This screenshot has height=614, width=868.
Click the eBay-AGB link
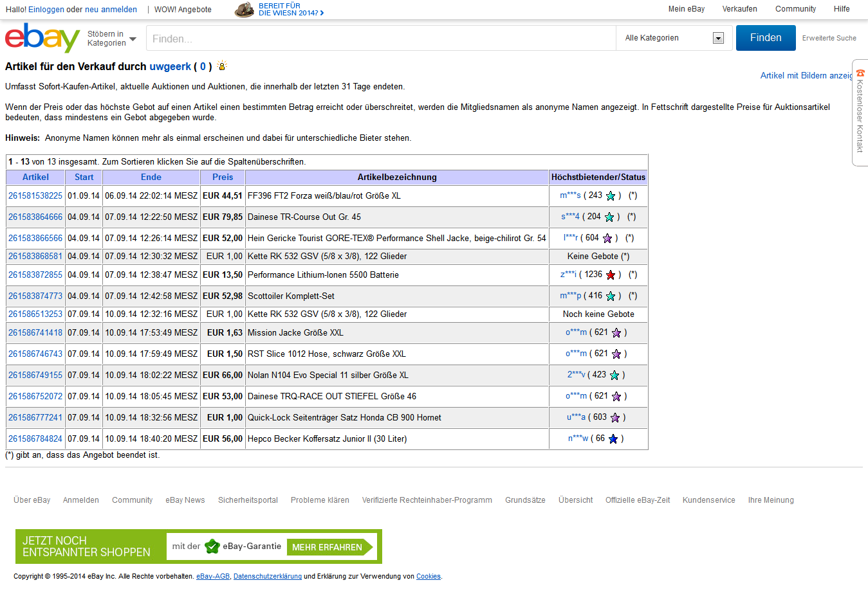click(x=213, y=577)
